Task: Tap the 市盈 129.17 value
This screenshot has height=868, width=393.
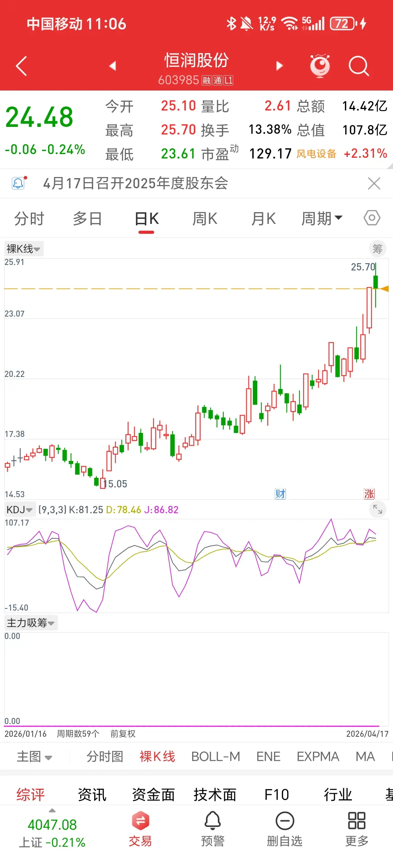Action: tap(270, 154)
